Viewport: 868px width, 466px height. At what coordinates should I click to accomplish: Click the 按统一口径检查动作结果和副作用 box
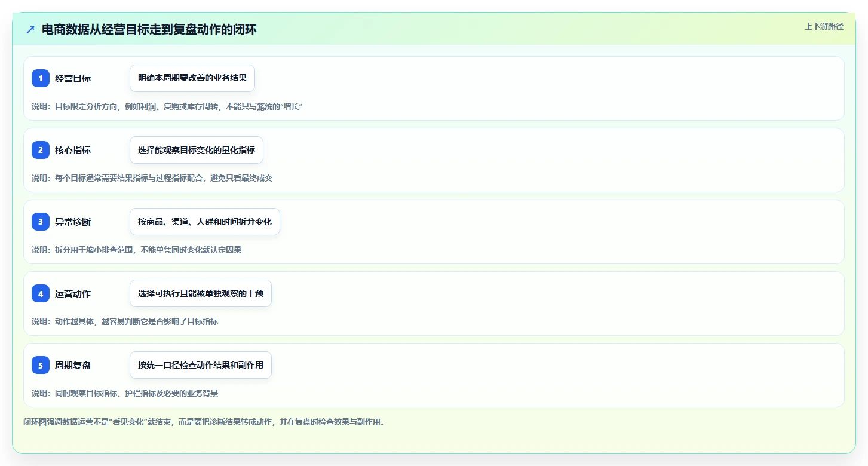point(201,365)
